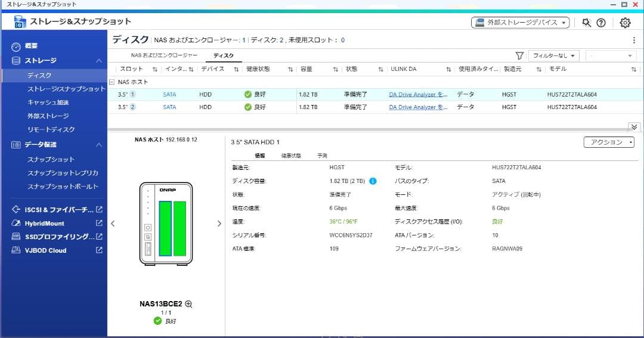Open the Action (アクション) dropdown
This screenshot has width=644, height=338.
pos(609,142)
